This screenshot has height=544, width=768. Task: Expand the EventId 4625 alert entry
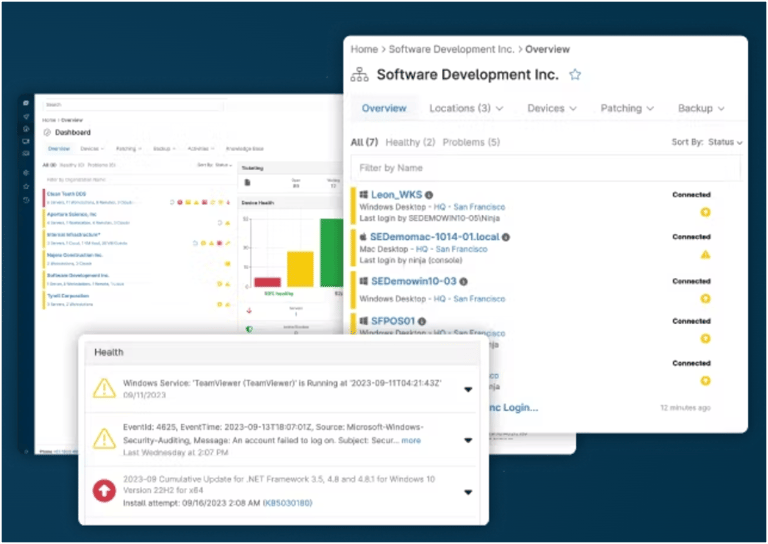468,440
